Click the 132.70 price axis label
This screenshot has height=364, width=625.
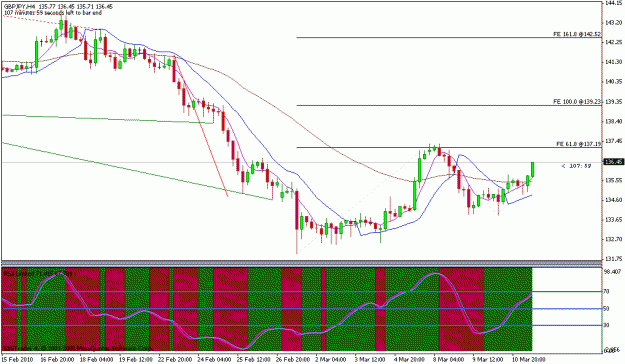click(x=614, y=239)
